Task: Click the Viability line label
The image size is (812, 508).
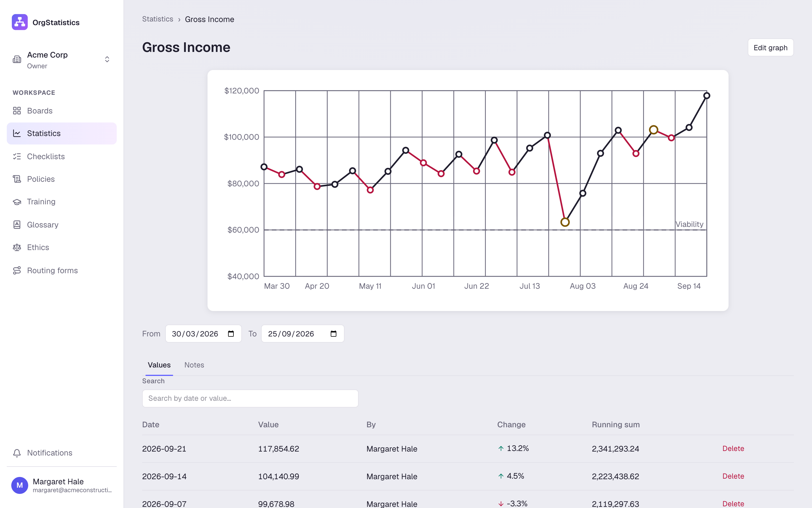Action: point(689,224)
